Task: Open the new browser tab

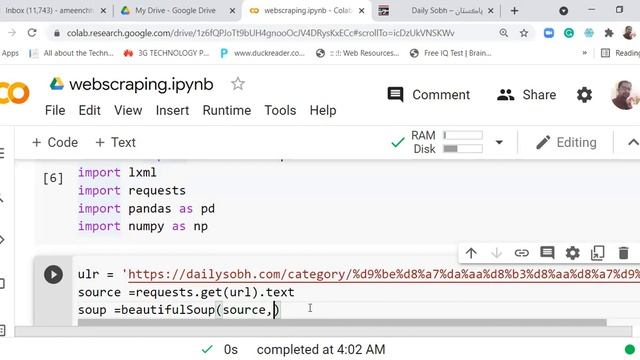Action: 514,11
